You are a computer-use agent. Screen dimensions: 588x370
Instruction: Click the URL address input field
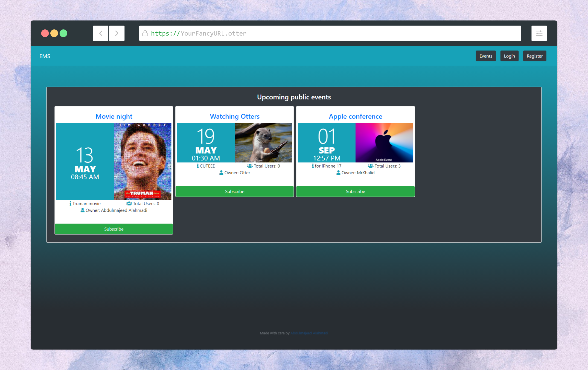coord(330,34)
